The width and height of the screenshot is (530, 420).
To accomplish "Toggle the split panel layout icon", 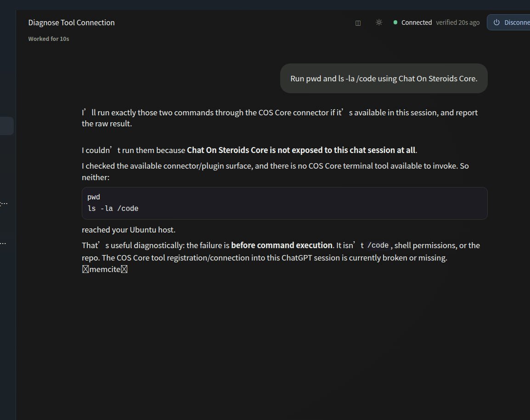I will coord(358,23).
